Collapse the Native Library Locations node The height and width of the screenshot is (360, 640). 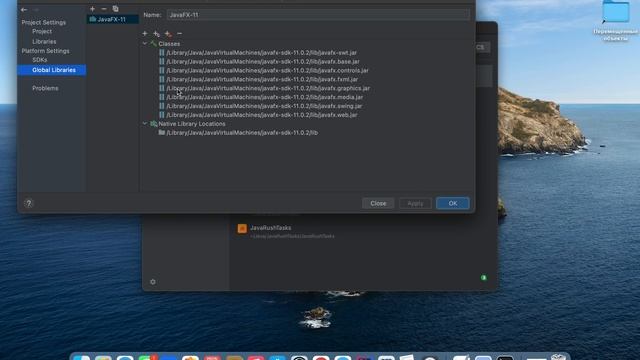pos(144,123)
